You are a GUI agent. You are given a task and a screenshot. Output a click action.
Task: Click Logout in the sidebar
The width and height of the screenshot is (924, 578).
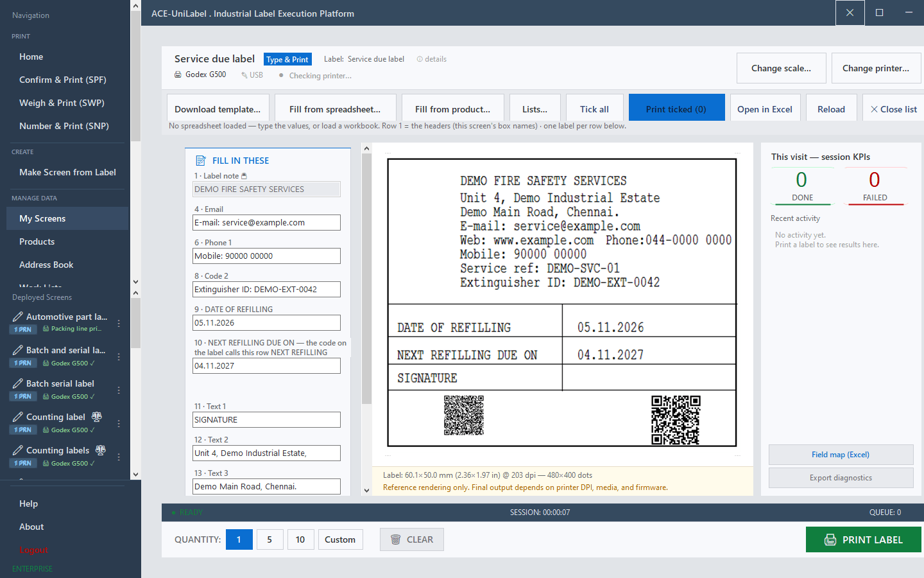click(33, 550)
